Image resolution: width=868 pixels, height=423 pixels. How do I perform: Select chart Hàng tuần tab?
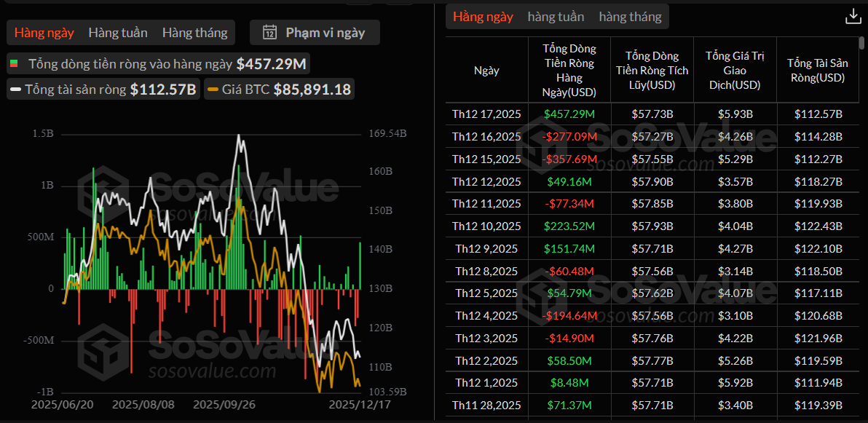(x=118, y=33)
